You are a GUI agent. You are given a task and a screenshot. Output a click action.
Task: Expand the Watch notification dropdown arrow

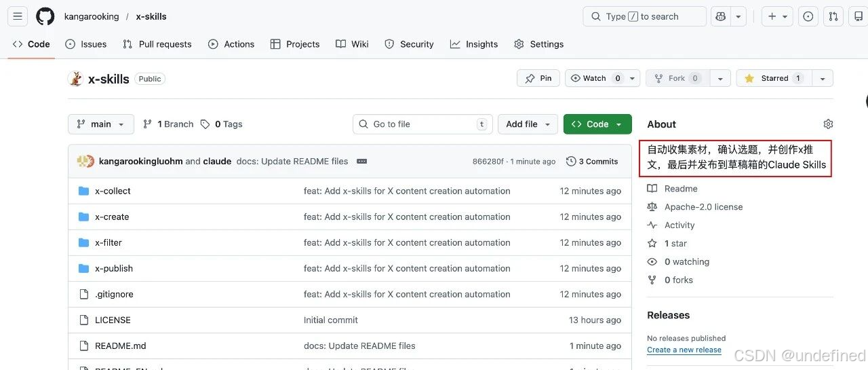pyautogui.click(x=633, y=78)
